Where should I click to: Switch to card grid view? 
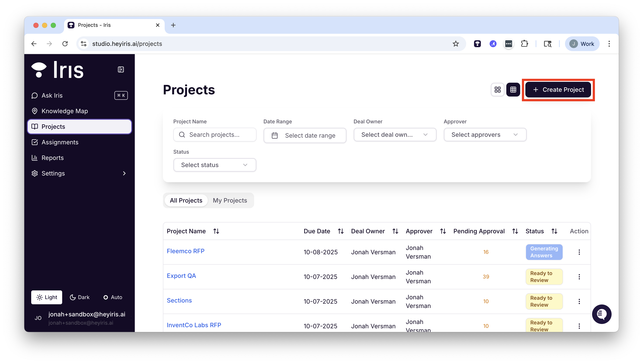tap(497, 90)
